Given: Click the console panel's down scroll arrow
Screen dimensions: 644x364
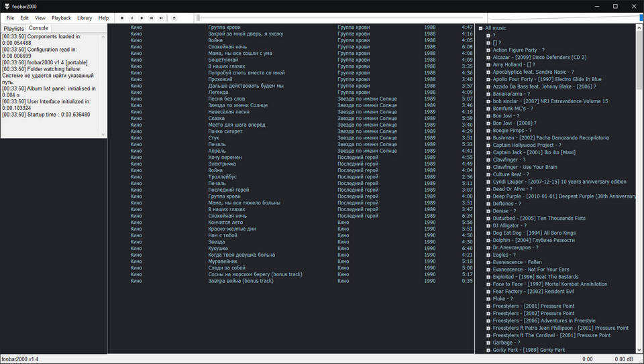Looking at the screenshot, I should (103, 135).
